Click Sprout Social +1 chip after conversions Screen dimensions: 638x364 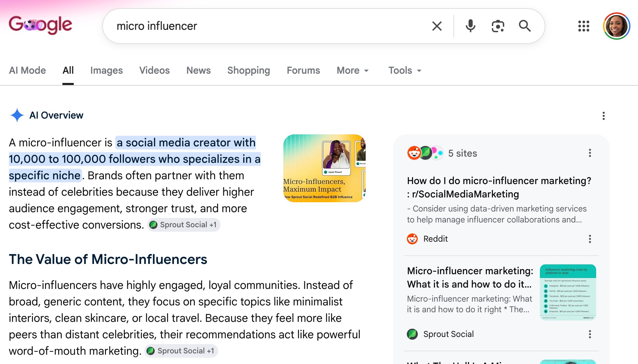tap(184, 225)
